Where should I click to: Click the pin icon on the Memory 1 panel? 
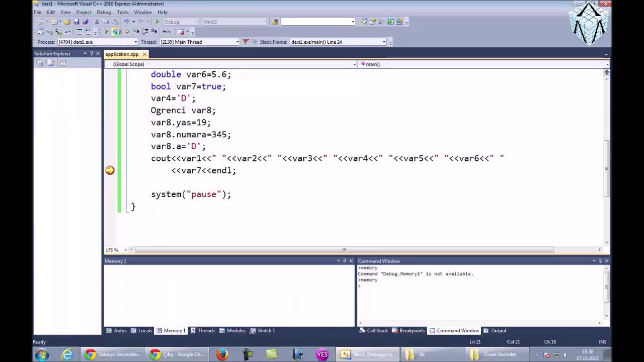[x=345, y=261]
